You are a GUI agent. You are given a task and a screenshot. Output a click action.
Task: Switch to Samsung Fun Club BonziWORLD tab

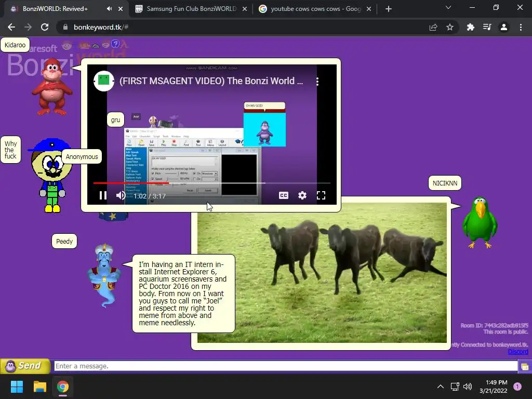tap(192, 9)
